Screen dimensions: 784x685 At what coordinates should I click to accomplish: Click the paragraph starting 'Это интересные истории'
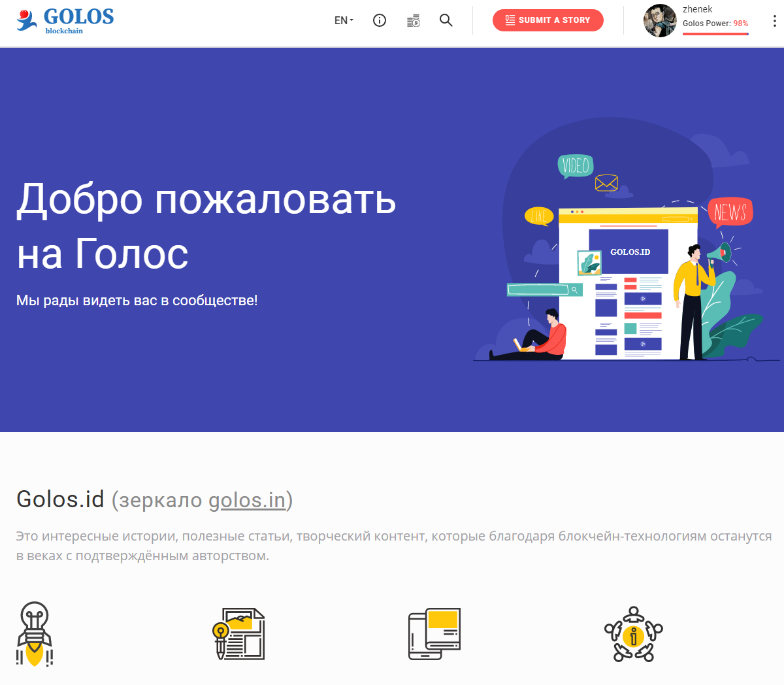[394, 546]
